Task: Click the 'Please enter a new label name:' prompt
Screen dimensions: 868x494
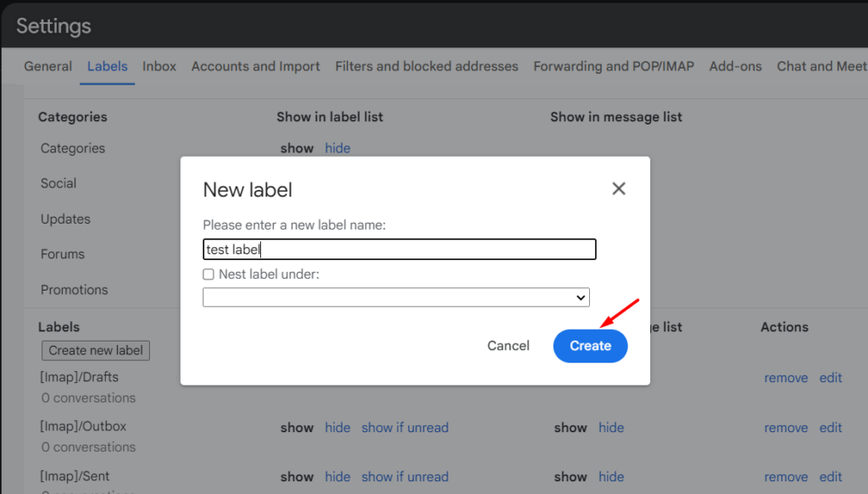Action: click(294, 225)
